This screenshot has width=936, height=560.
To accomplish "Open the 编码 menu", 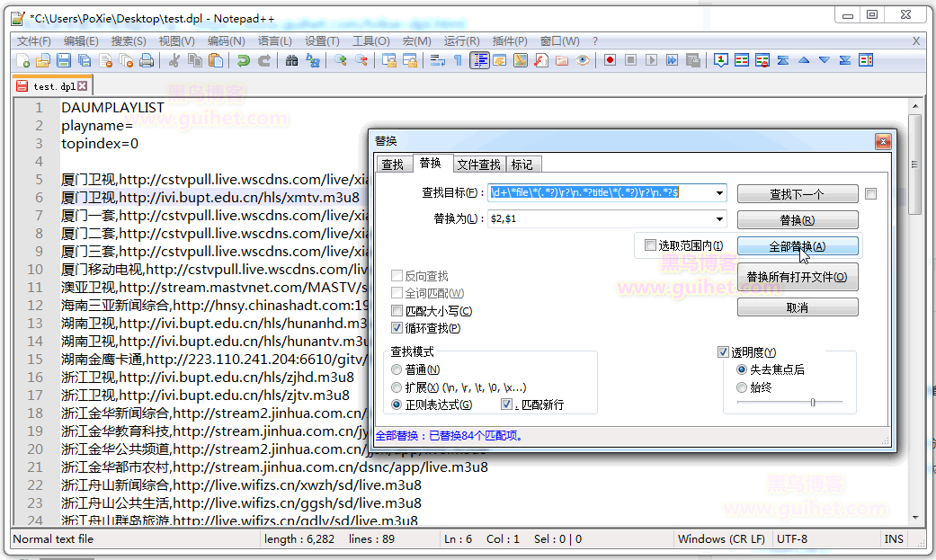I will click(227, 41).
